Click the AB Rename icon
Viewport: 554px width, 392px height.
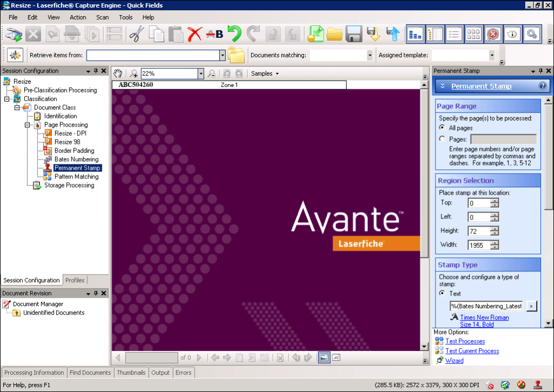(214, 34)
